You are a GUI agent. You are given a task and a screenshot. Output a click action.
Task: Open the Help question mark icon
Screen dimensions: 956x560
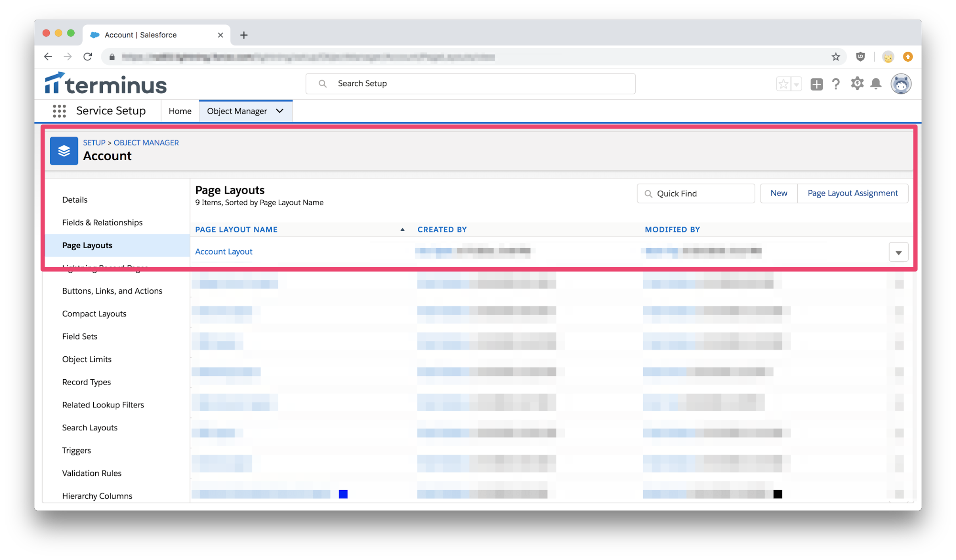pyautogui.click(x=836, y=84)
